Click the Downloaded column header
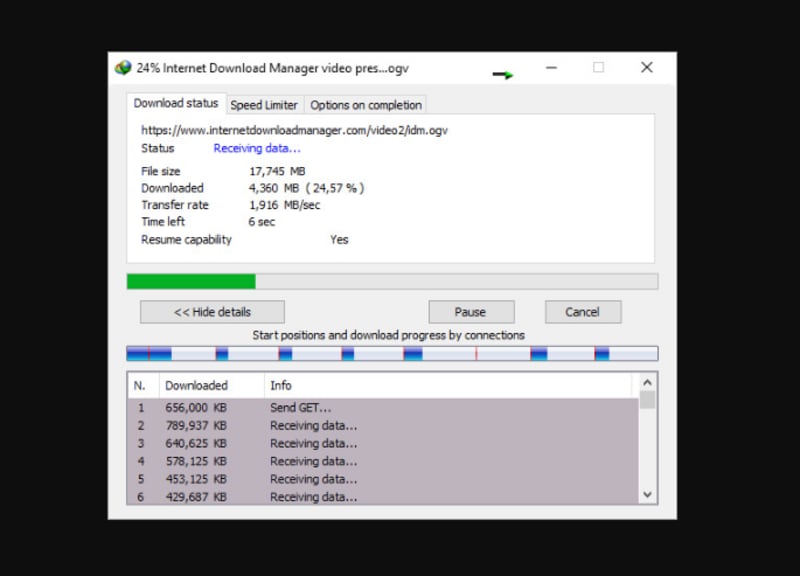 (x=212, y=386)
